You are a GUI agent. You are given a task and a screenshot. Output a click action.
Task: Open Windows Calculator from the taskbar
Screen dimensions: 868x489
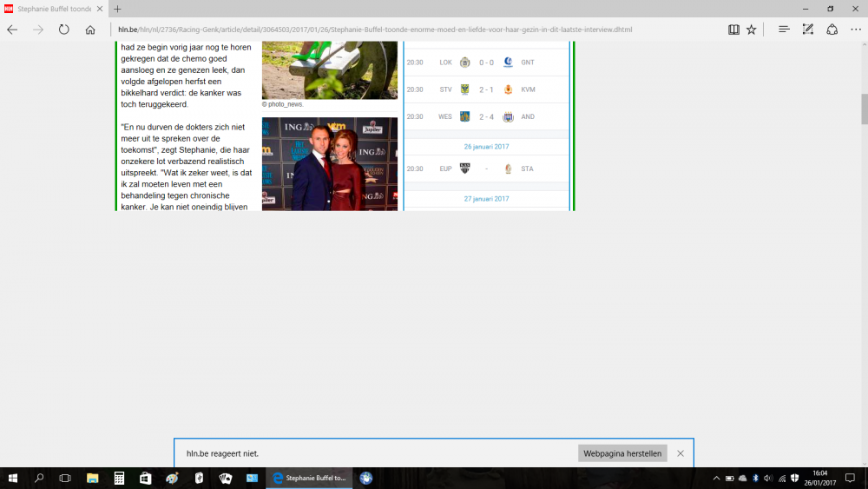[119, 478]
